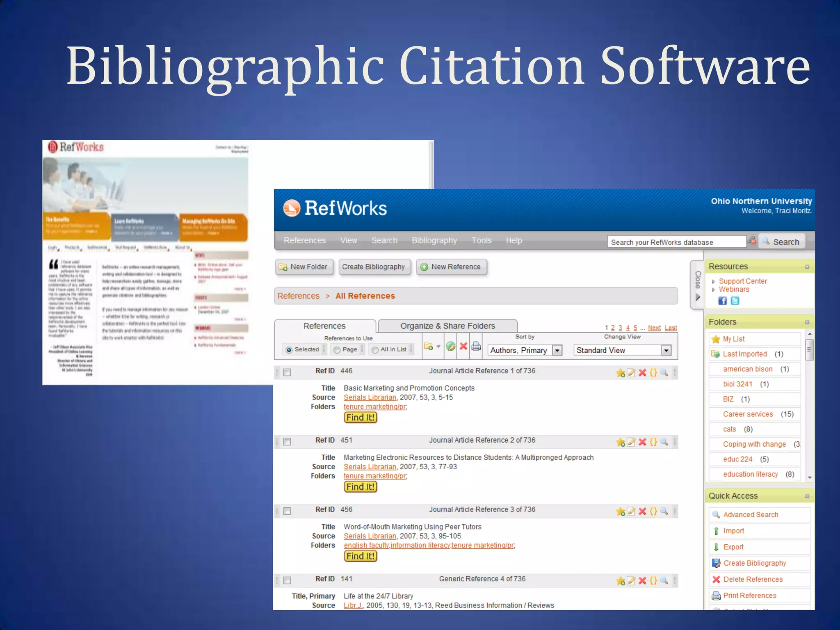Click the Close sidebar arrow tab
840x630 pixels.
[x=697, y=285]
